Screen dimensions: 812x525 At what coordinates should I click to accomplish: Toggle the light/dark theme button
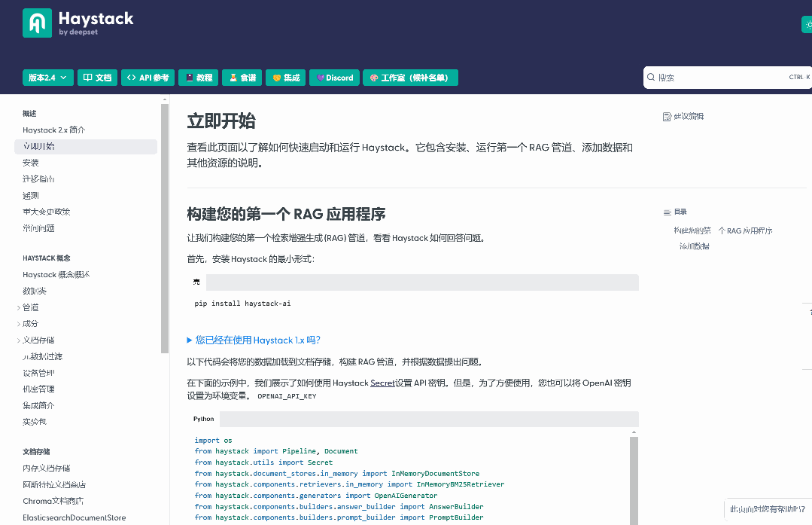(x=807, y=24)
